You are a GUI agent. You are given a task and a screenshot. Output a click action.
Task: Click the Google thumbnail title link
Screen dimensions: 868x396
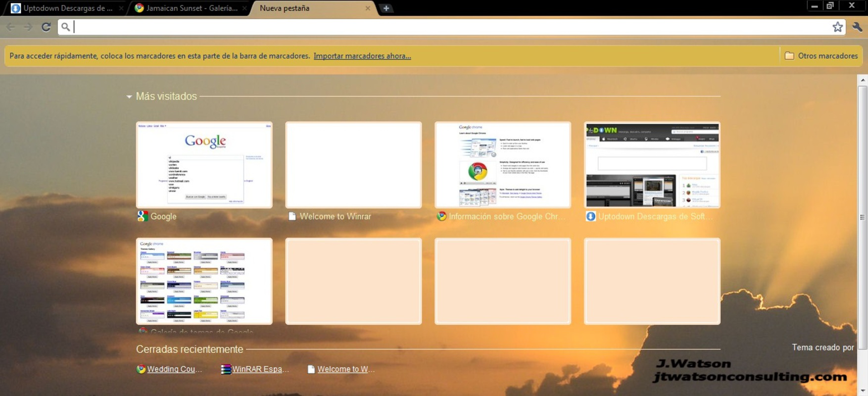click(x=163, y=216)
